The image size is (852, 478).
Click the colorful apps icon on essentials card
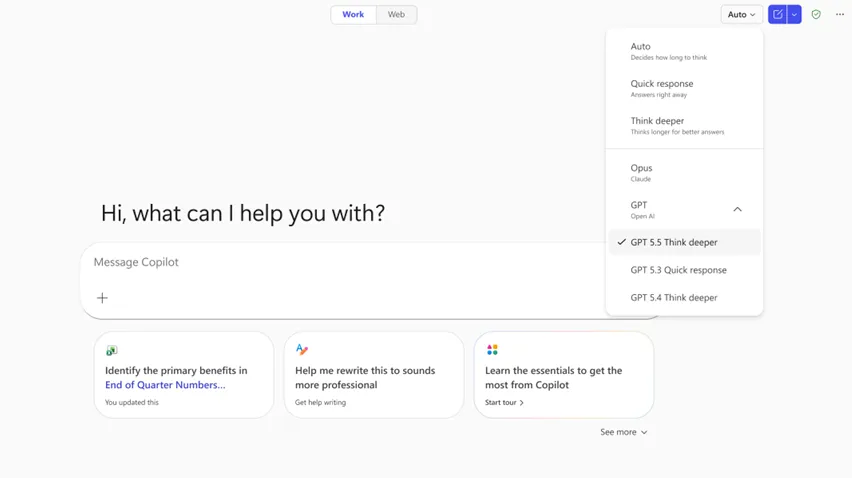click(x=492, y=350)
